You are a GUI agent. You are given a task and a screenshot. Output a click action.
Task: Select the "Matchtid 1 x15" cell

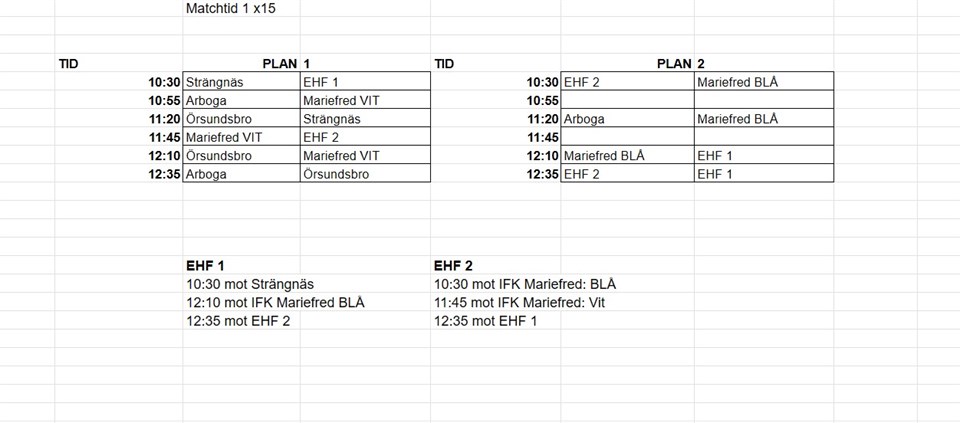231,8
